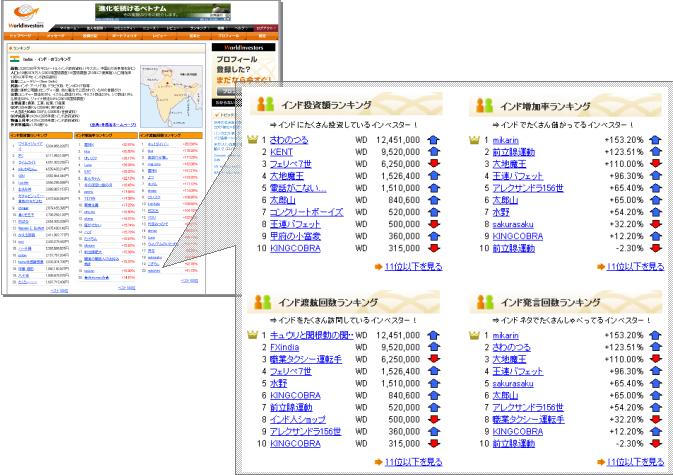This screenshot has width=673, height=475.
Task: Open 11位以下を見る under インド渡航回数ランキング
Action: click(413, 462)
